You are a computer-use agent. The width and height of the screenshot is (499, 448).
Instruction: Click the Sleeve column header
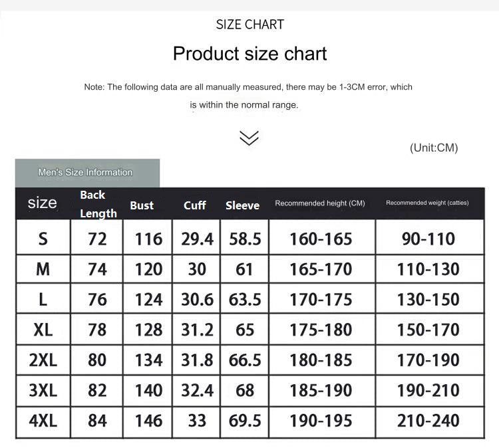(x=242, y=205)
